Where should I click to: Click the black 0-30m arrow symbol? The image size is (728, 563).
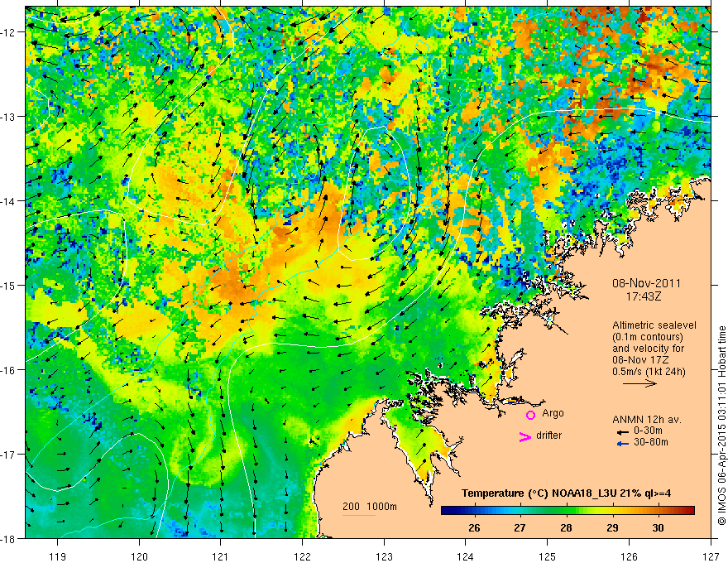click(622, 432)
